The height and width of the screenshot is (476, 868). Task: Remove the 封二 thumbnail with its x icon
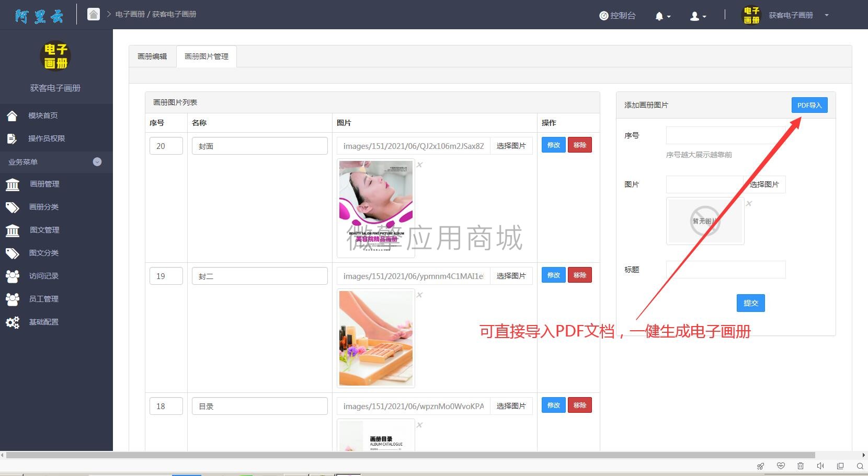point(419,295)
